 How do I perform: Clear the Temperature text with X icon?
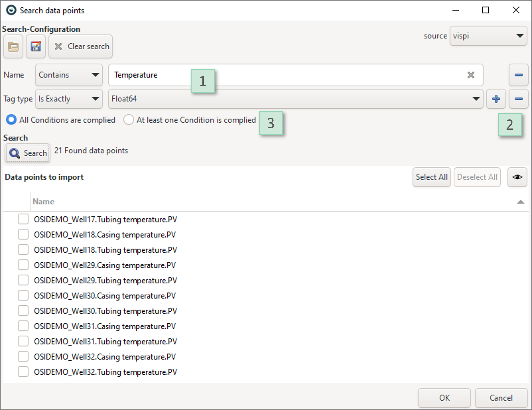click(x=471, y=75)
